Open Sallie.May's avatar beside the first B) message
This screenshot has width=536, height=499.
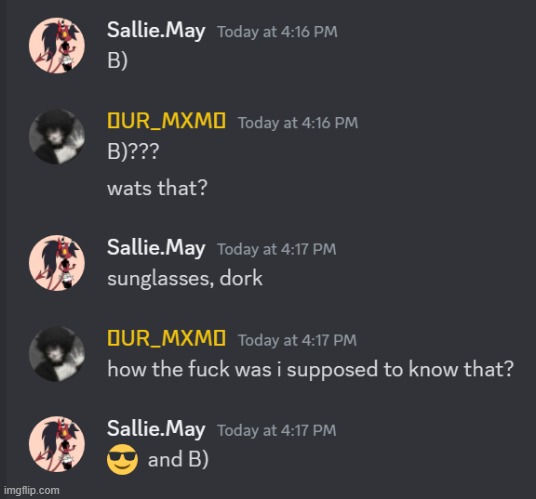(x=57, y=45)
